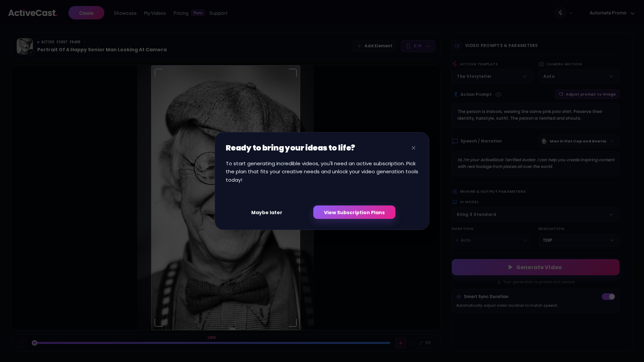
Task: Click the plus icon in Add Element
Action: pyautogui.click(x=359, y=46)
